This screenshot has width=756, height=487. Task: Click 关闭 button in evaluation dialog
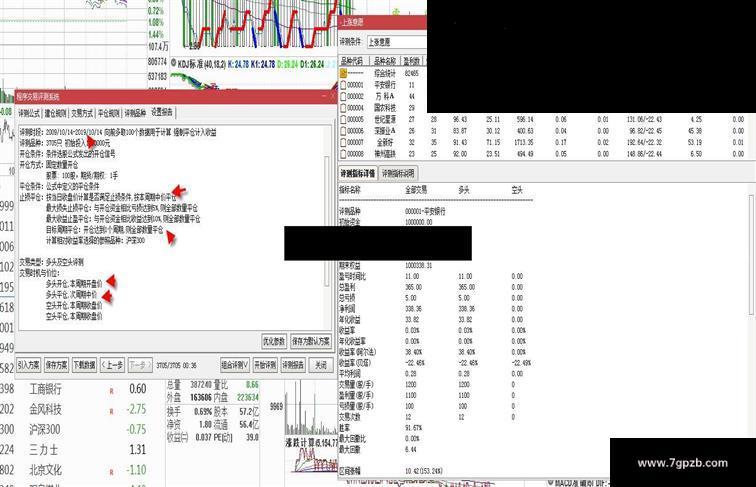tap(321, 365)
